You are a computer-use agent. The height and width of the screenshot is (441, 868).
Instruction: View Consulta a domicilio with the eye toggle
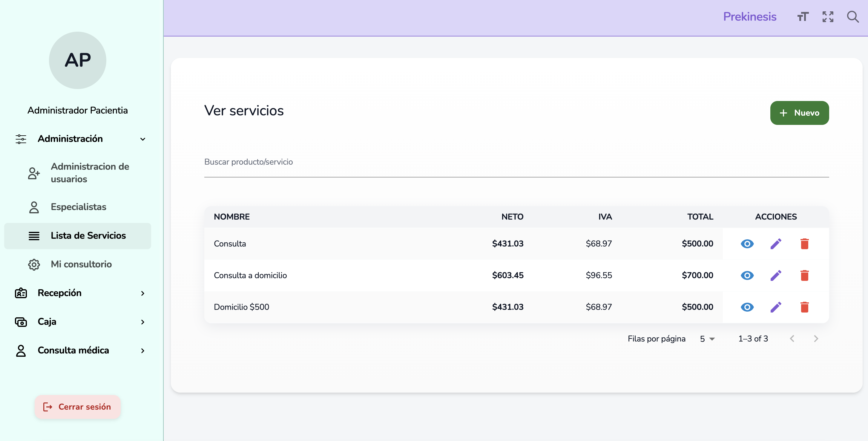(747, 275)
